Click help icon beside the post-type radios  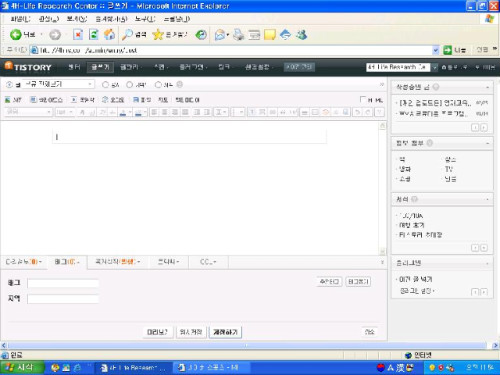pyautogui.click(x=179, y=85)
